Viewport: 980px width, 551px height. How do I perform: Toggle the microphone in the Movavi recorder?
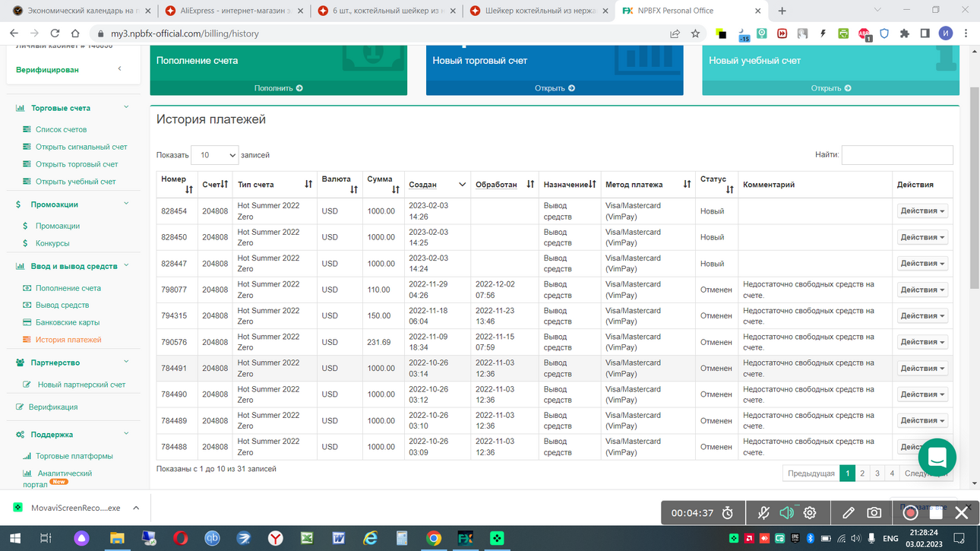click(x=763, y=513)
